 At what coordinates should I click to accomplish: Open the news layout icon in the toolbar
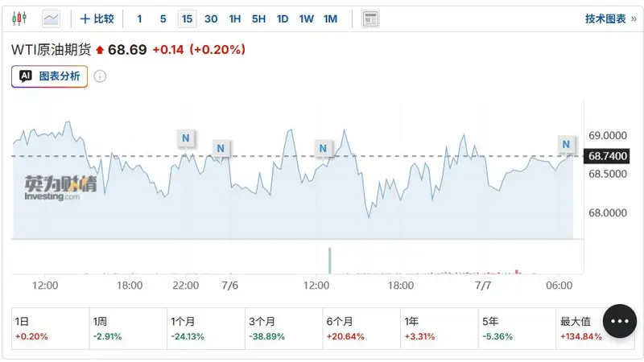point(370,19)
